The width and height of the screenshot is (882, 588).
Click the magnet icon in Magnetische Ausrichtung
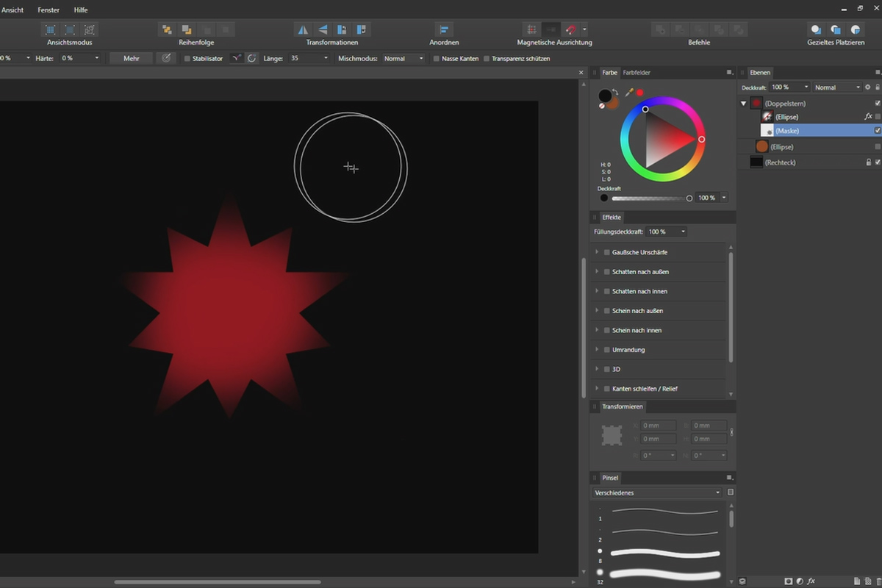[x=569, y=29]
